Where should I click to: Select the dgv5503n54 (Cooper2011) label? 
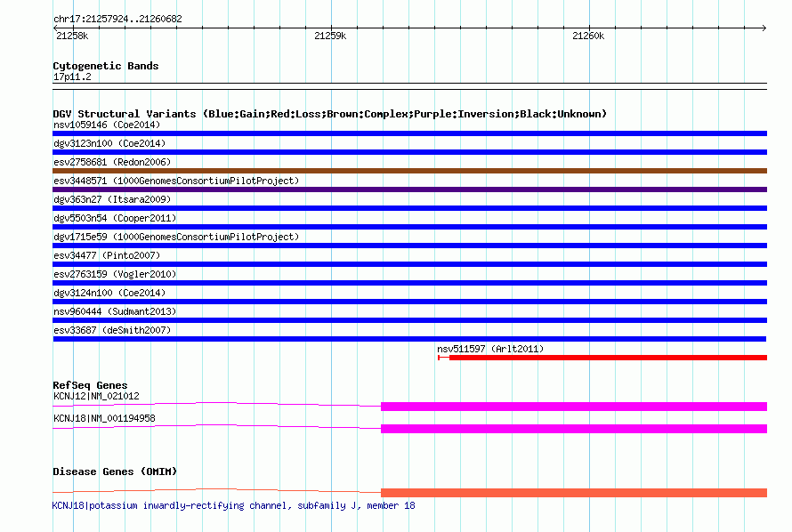(x=115, y=218)
